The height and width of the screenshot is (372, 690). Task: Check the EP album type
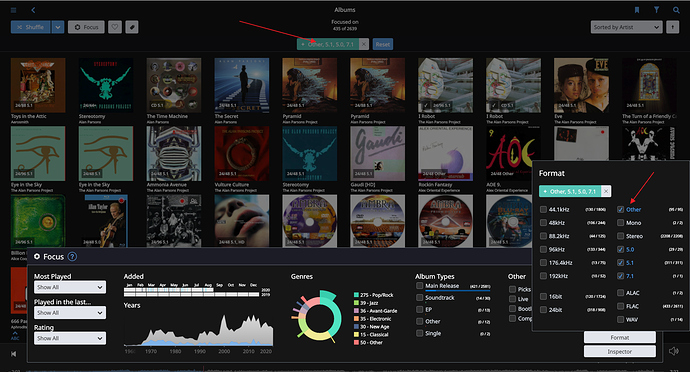click(x=419, y=309)
